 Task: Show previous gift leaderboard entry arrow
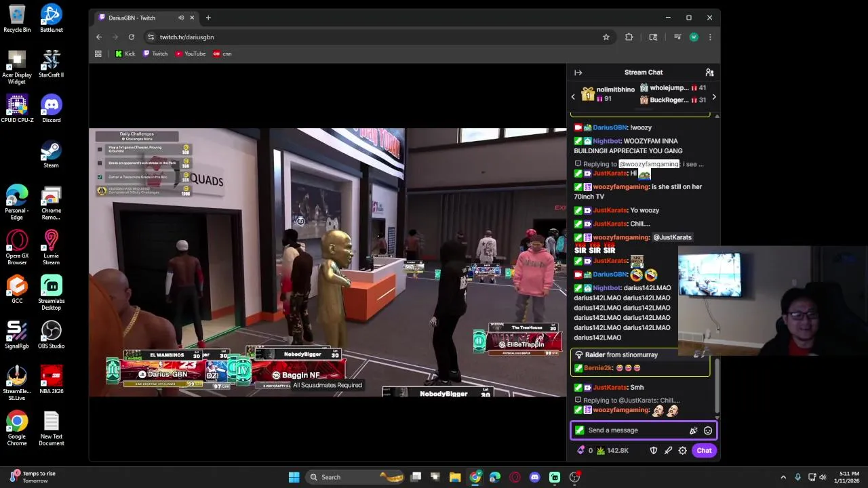click(573, 97)
